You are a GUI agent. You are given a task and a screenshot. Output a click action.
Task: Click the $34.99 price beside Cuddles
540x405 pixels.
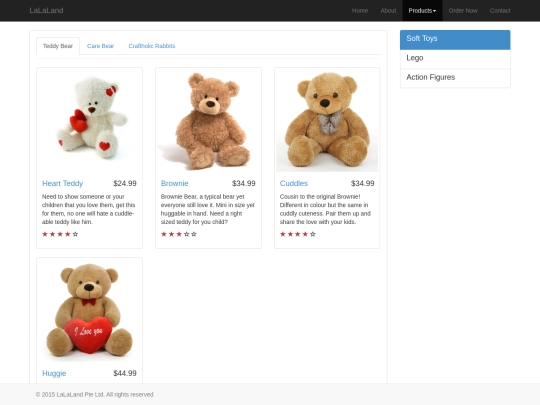pos(362,184)
